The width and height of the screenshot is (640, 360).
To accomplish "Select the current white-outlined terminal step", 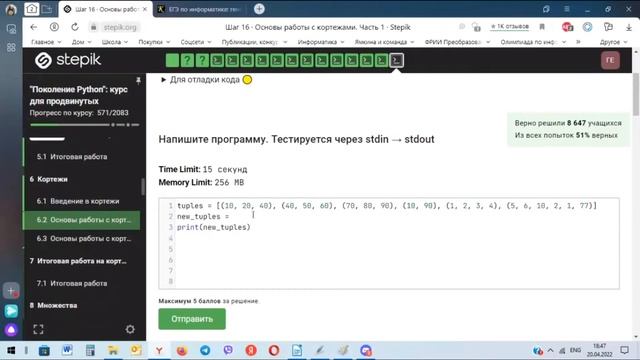I will click(x=396, y=60).
